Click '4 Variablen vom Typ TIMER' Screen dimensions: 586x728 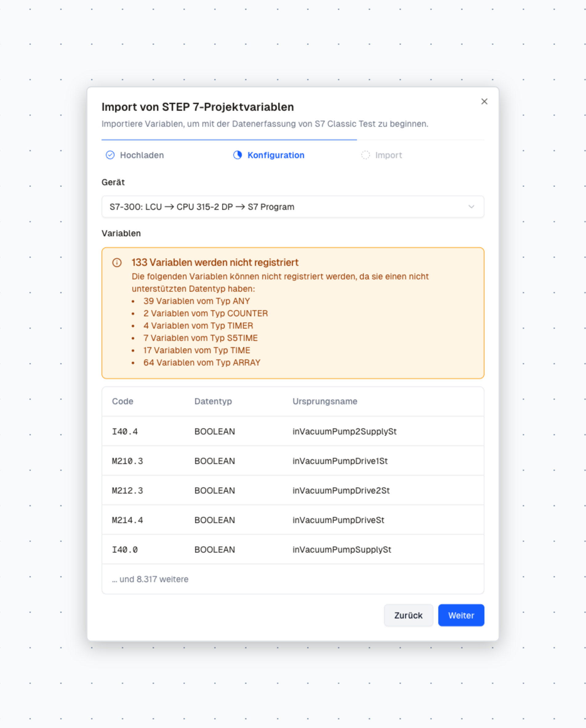(x=198, y=326)
